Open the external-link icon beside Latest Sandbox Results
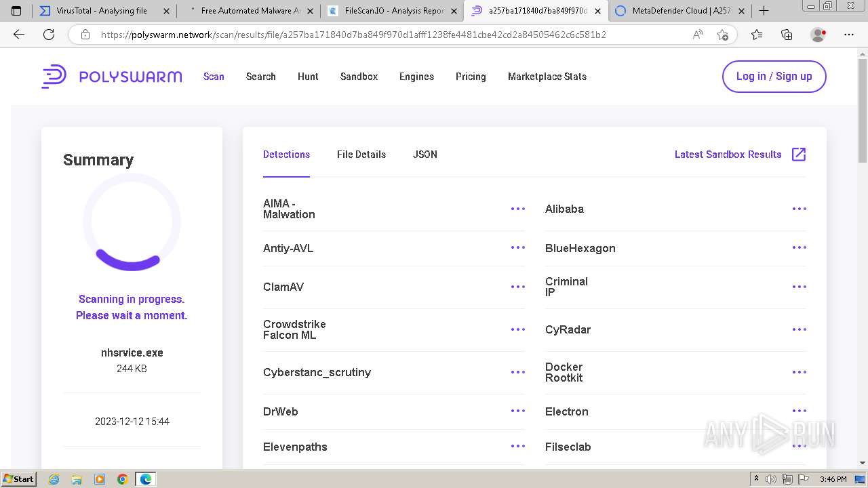868x488 pixels. (799, 155)
